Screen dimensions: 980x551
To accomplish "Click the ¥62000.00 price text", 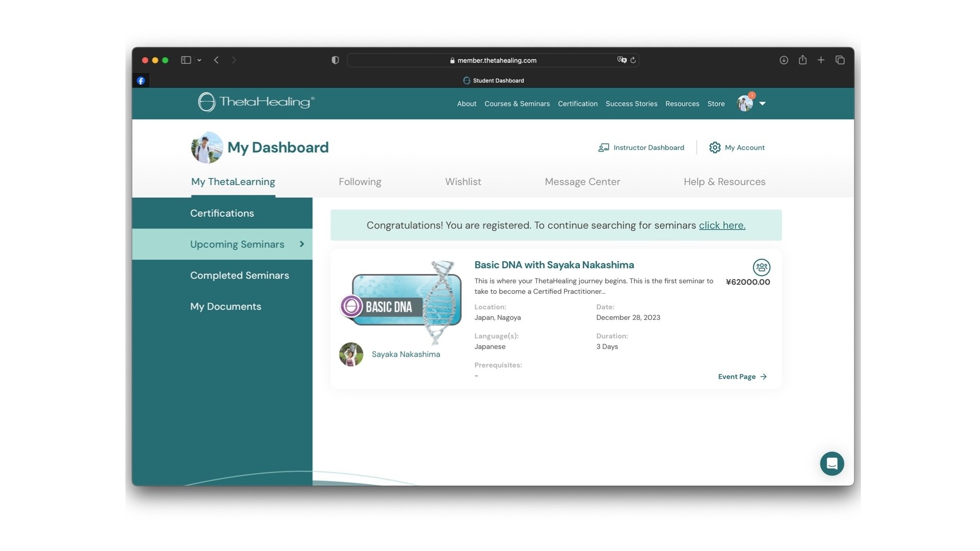I will pyautogui.click(x=748, y=282).
